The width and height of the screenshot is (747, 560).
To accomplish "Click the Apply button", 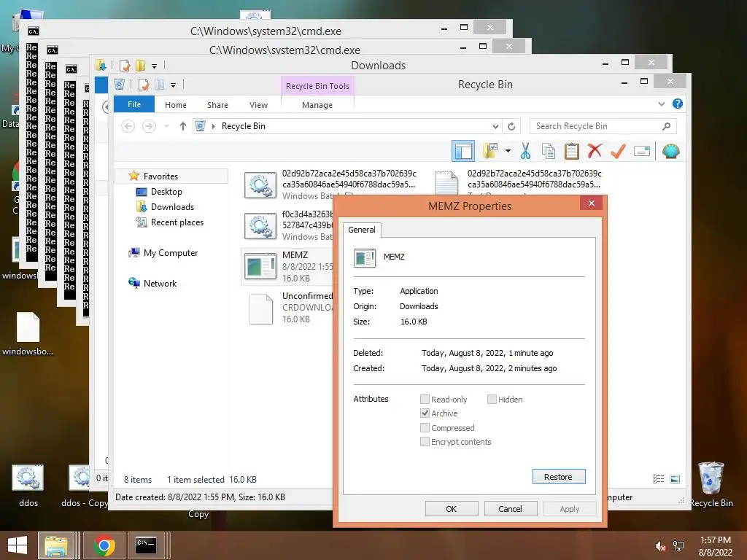I will (x=569, y=508).
